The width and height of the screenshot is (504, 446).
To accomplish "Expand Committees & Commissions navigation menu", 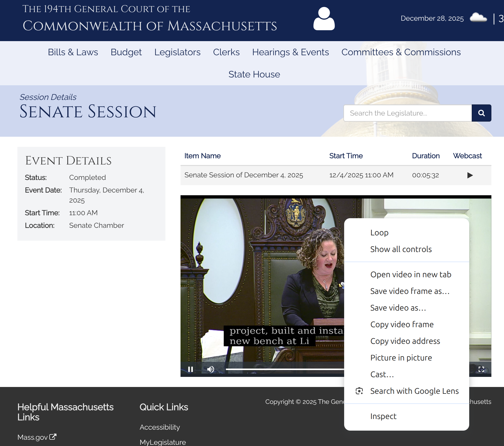I will point(401,52).
